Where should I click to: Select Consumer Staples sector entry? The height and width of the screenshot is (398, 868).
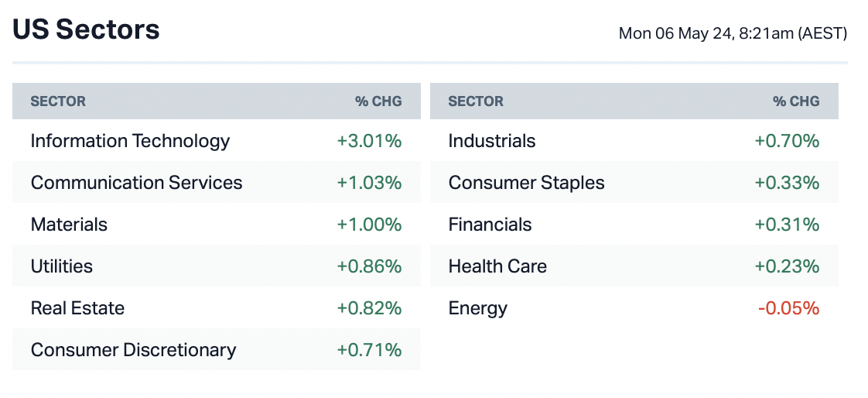pyautogui.click(x=526, y=183)
